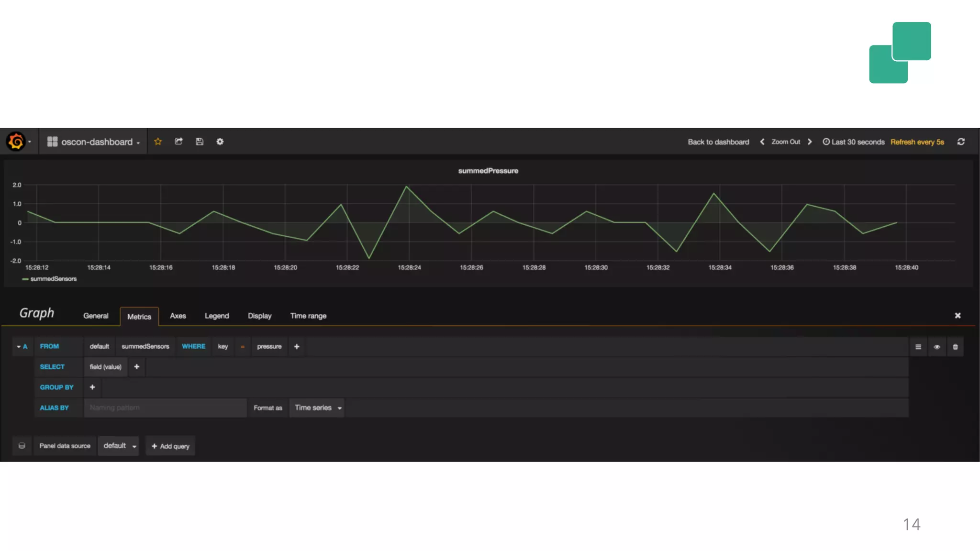Switch to the Legend tab

click(x=217, y=316)
